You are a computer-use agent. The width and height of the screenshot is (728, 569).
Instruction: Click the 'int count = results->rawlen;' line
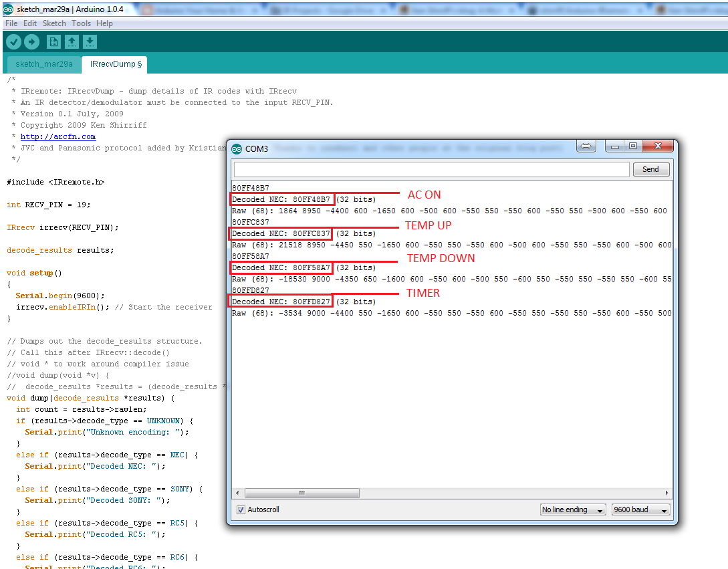[x=82, y=409]
